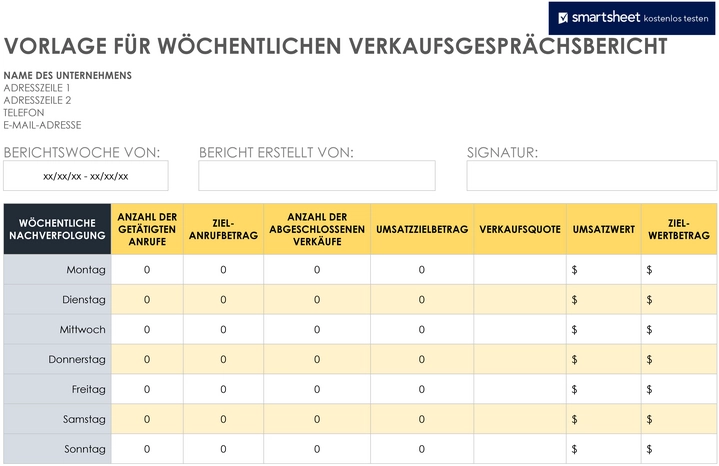Viewport: 719px width, 466px height.
Task: Click Sonntag's Ziel-Wertbetrag dollar cell
Action: point(679,449)
